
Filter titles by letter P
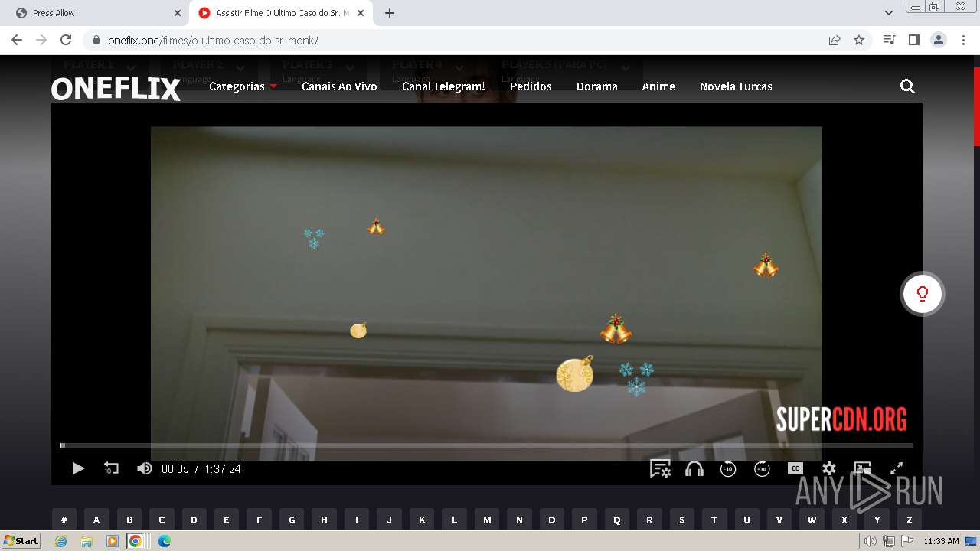click(x=584, y=520)
